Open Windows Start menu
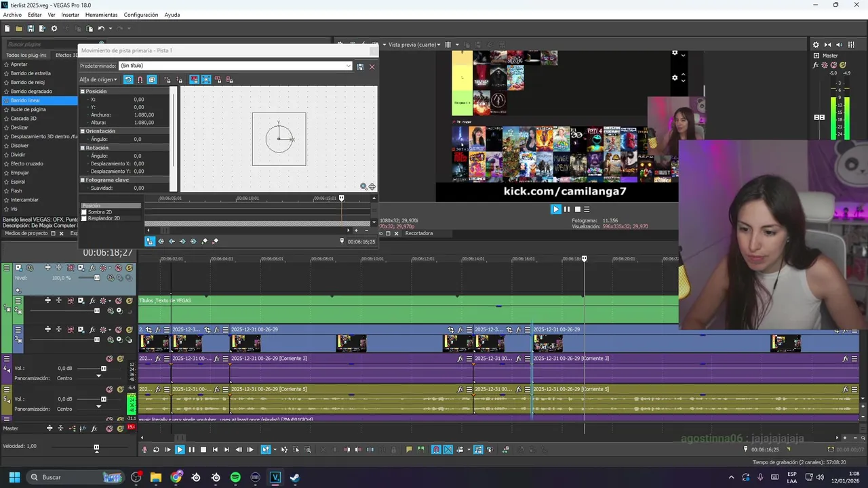The image size is (868, 488). pos(14,477)
